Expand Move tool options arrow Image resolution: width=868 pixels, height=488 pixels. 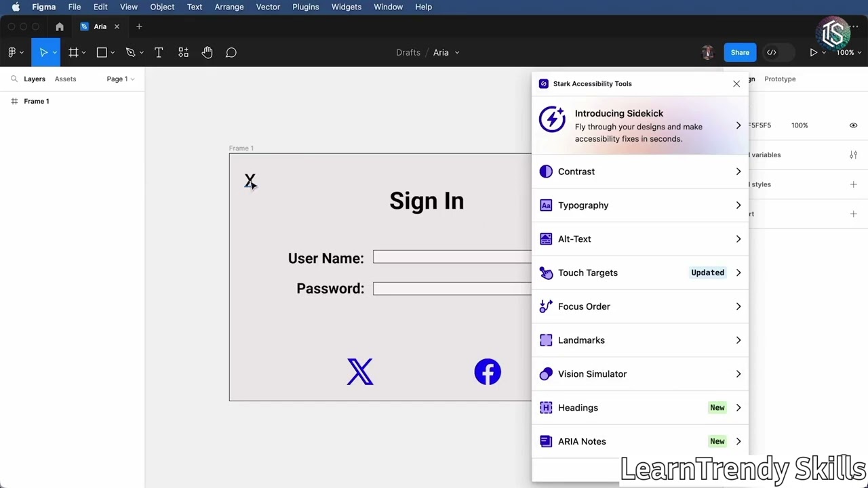(x=54, y=53)
